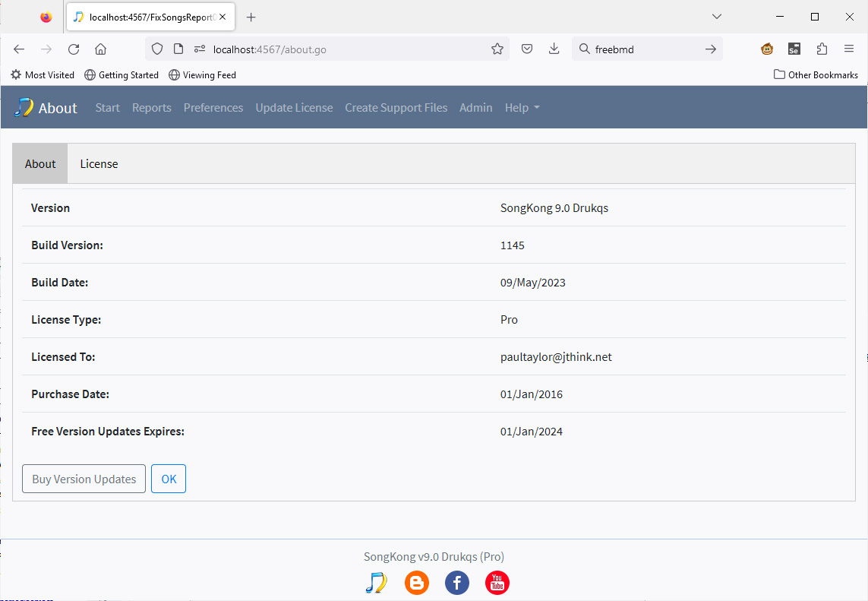Viewport: 868px width, 601px height.
Task: Click the paultaylor@jthink.net licensed email
Action: click(556, 357)
